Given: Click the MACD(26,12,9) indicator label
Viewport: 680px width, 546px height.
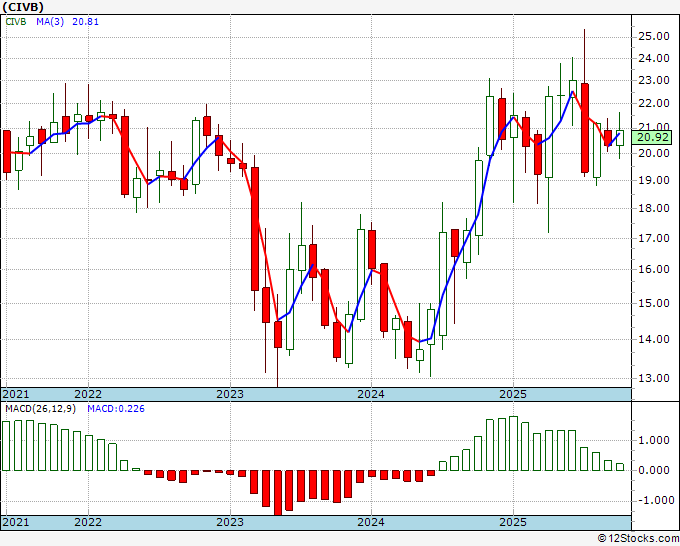Looking at the screenshot, I should coord(40,409).
